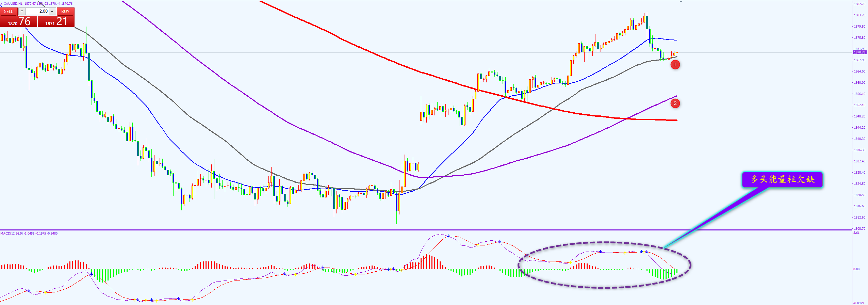Click the SELL button in trading panel
The image size is (868, 305).
[9, 11]
